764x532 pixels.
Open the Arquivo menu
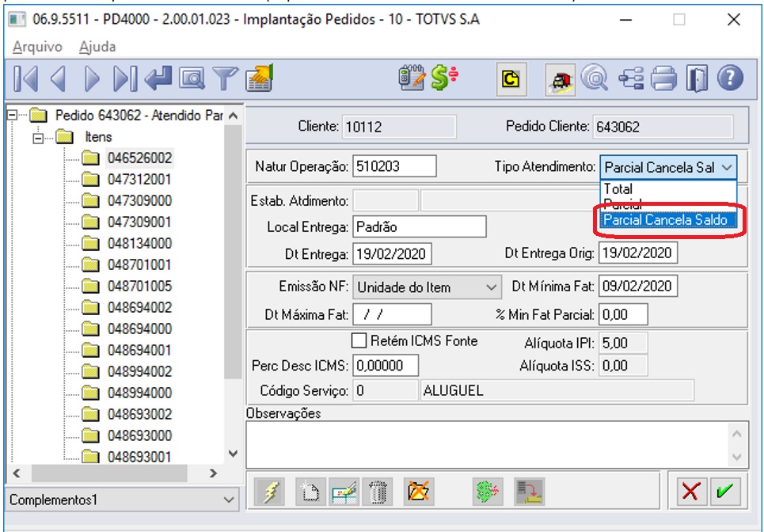coord(37,47)
